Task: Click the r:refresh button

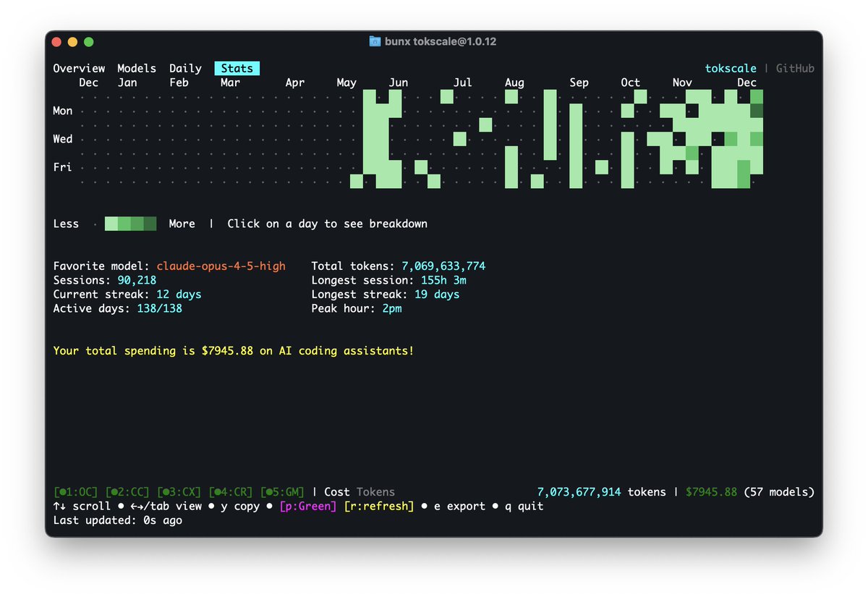Action: (379, 506)
